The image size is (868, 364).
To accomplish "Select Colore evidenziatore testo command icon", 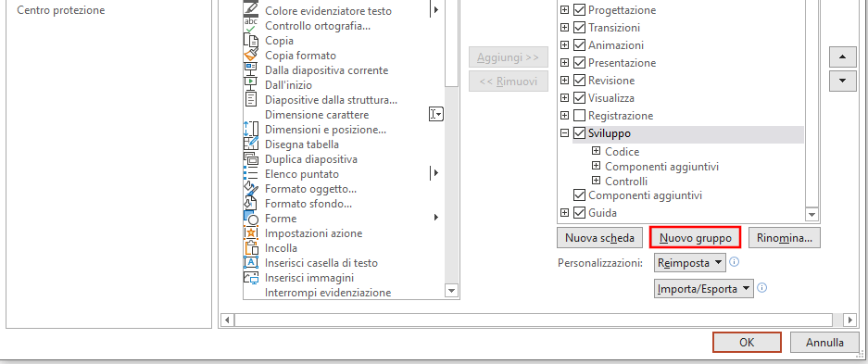I will tap(251, 9).
